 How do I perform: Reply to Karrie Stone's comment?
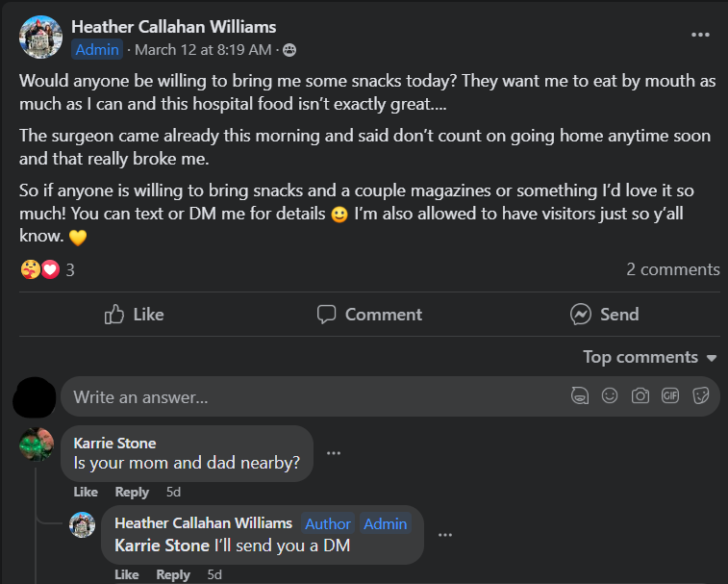(132, 492)
